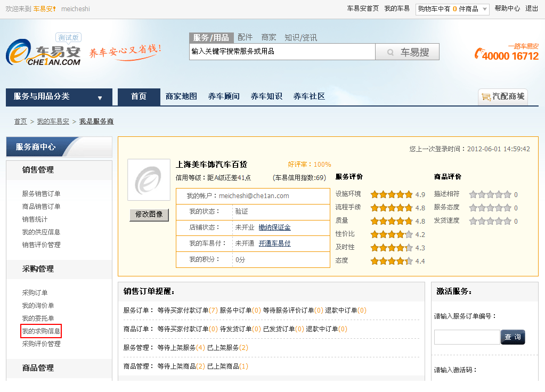
Task: Click the 缴纳保证金 link
Action: click(274, 227)
